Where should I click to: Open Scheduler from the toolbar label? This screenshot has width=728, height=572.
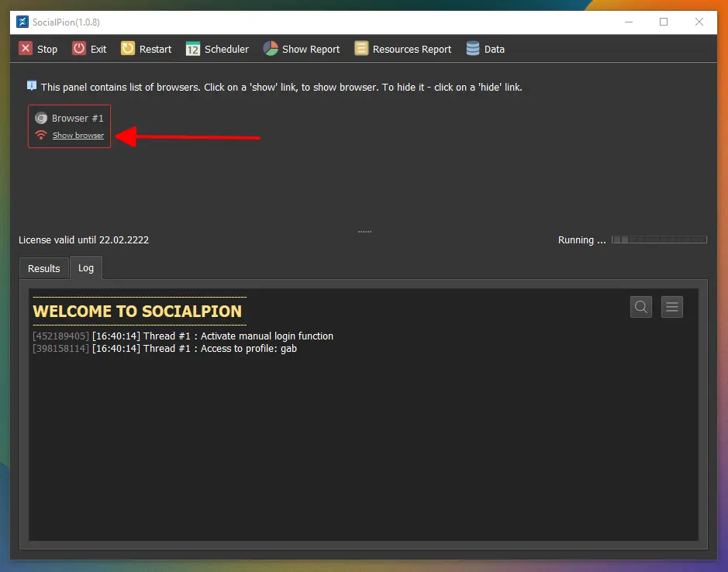[x=226, y=49]
